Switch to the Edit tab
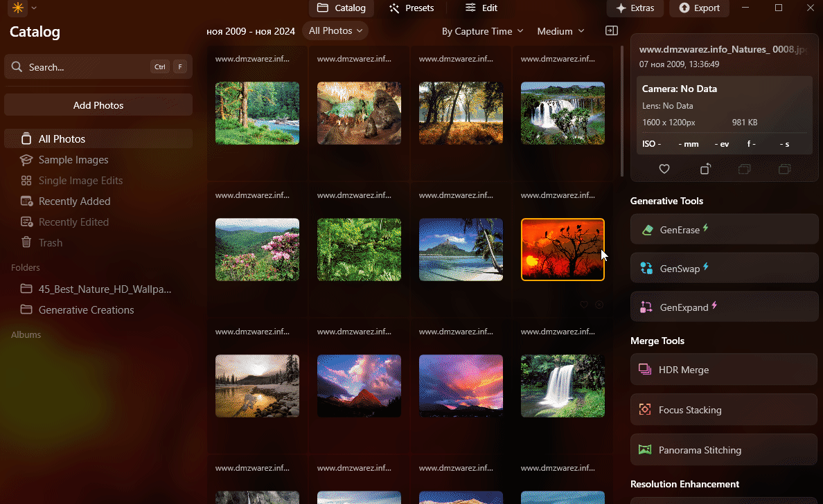 click(481, 8)
